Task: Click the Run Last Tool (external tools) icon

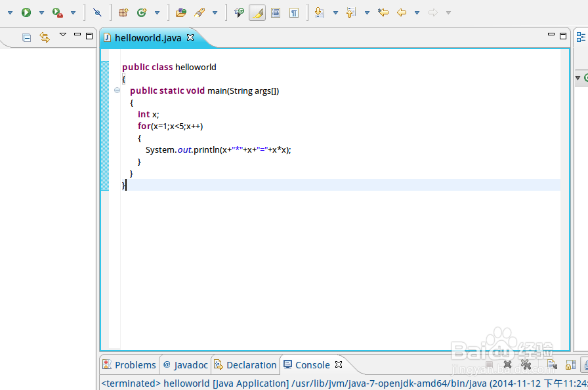Action: pyautogui.click(x=57, y=12)
